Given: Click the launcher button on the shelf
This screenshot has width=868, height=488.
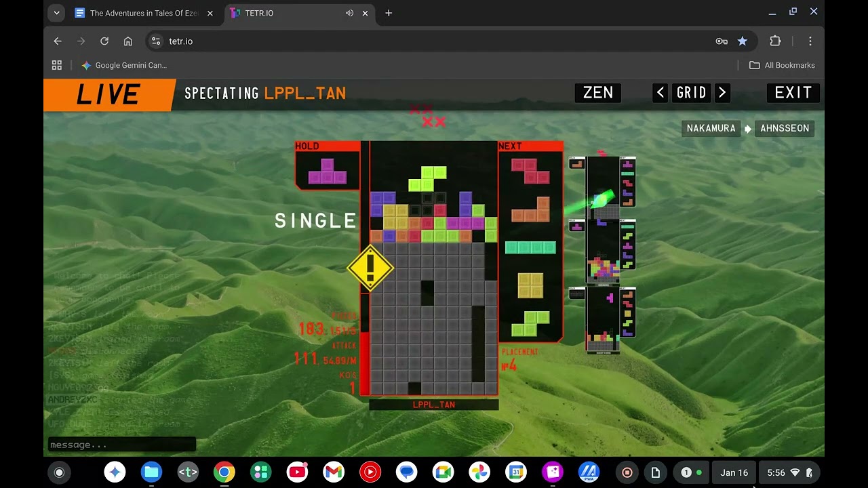Looking at the screenshot, I should 59,472.
